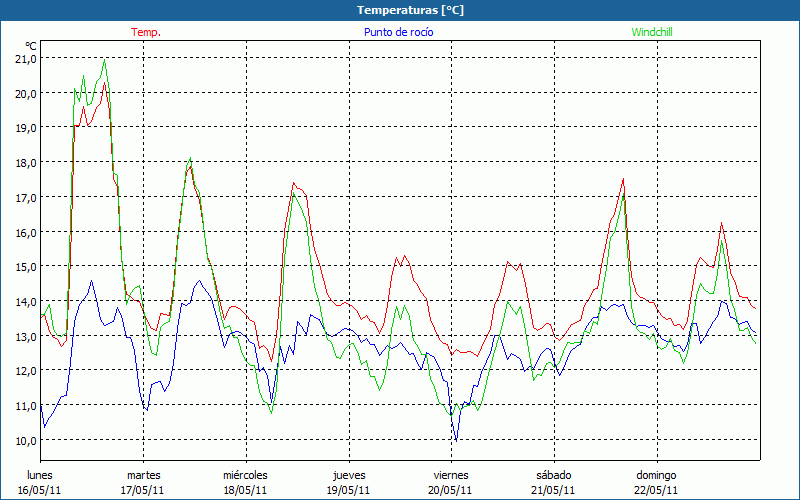Select the jueves day label
Viewport: 800px width, 500px height.
[x=347, y=475]
